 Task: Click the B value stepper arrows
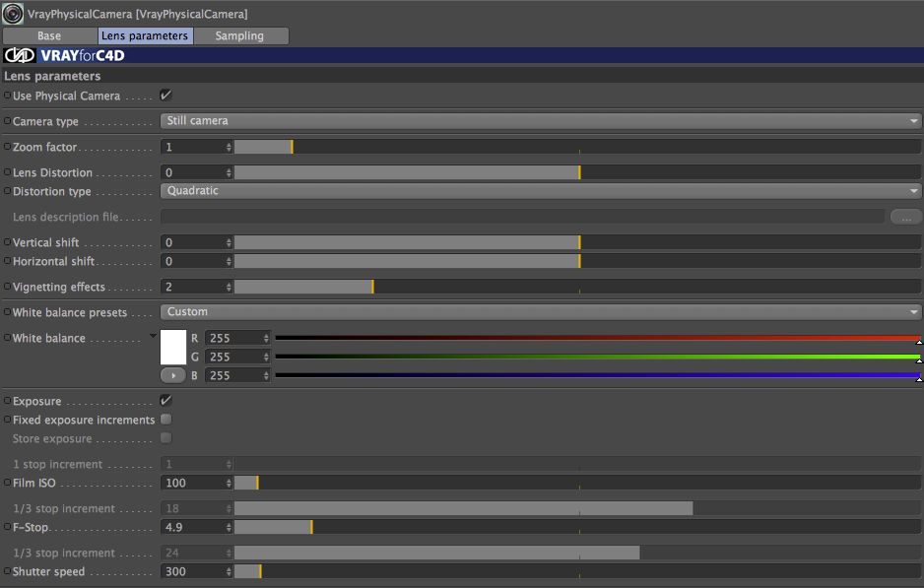(266, 376)
